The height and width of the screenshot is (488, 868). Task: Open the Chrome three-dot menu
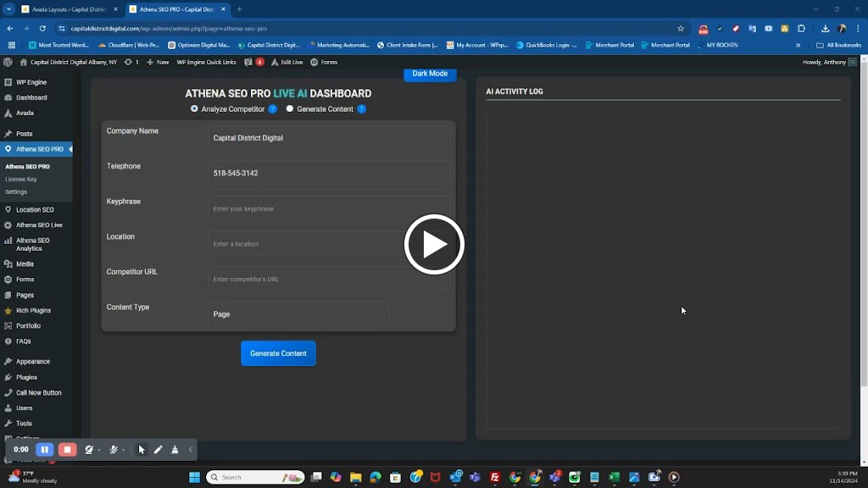tap(858, 28)
